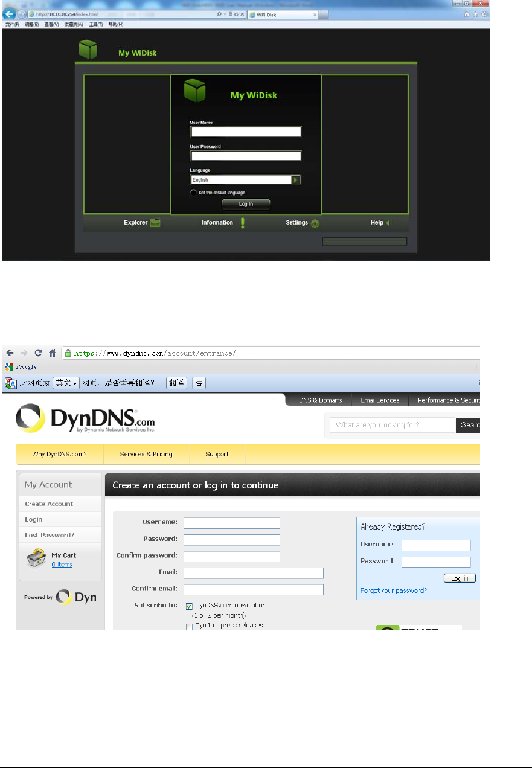Click Already Registered Username field

[x=436, y=545]
